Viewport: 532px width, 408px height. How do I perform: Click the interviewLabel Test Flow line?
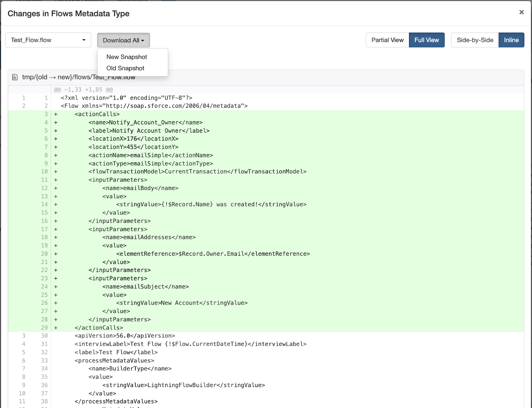tap(191, 344)
